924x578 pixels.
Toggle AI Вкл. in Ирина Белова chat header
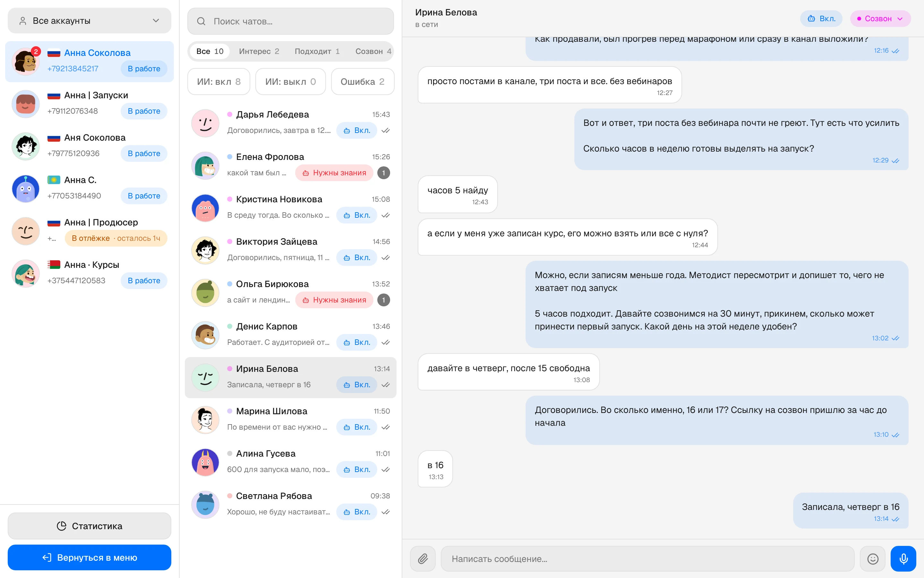coord(821,19)
